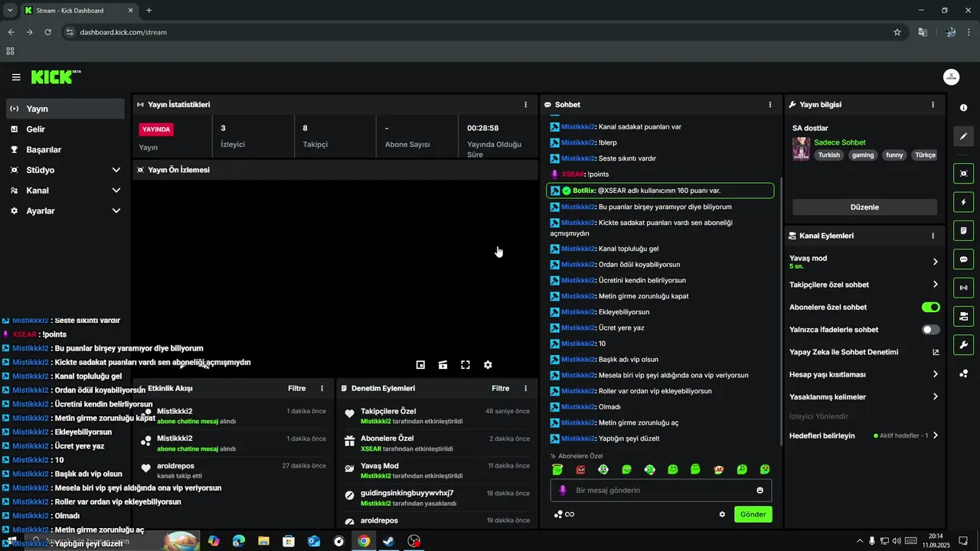The width and height of the screenshot is (980, 551).
Task: Open Hesap yaşı kısıtlaması settings
Action: [x=864, y=374]
